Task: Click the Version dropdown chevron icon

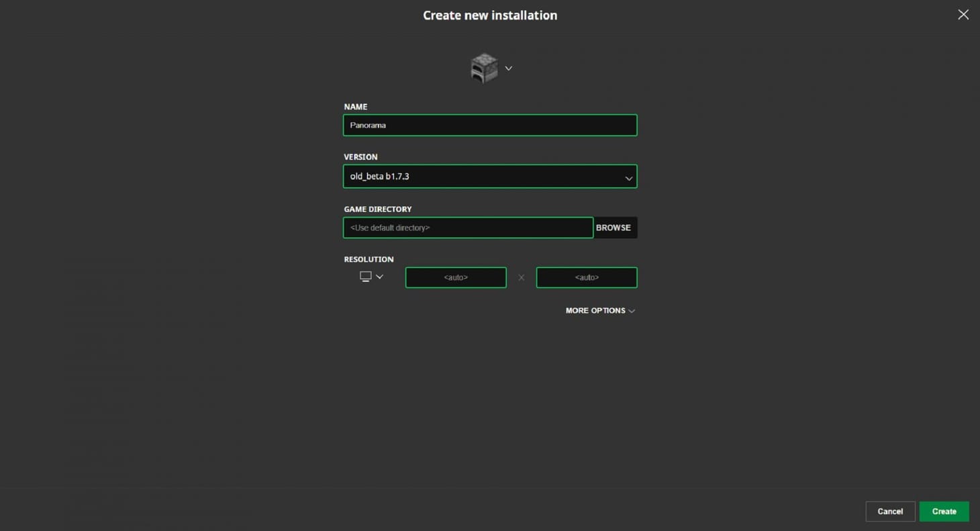Action: point(628,177)
